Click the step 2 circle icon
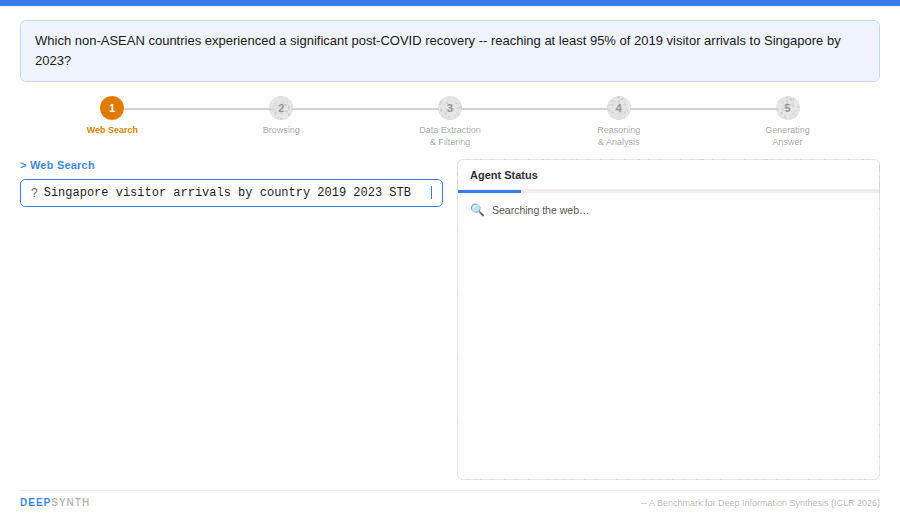The width and height of the screenshot is (900, 520). coord(281,108)
